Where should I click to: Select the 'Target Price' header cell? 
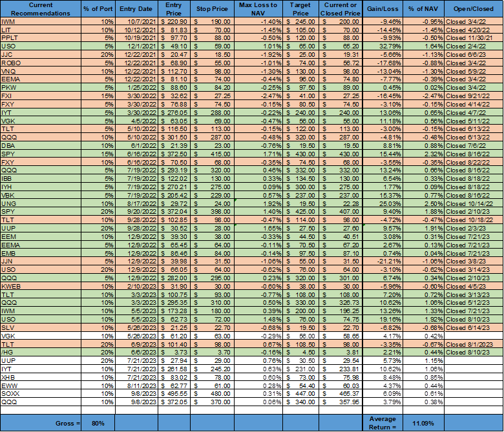pyautogui.click(x=301, y=9)
